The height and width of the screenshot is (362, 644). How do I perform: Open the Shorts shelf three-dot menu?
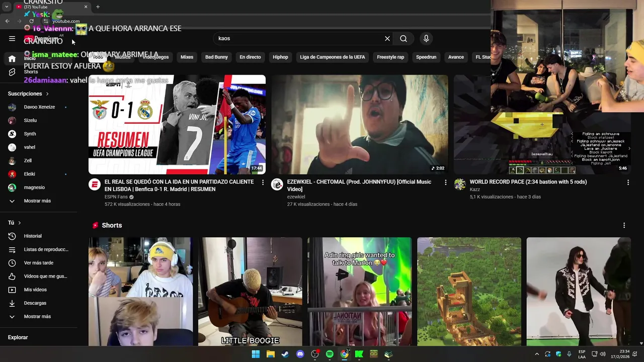pos(624,225)
